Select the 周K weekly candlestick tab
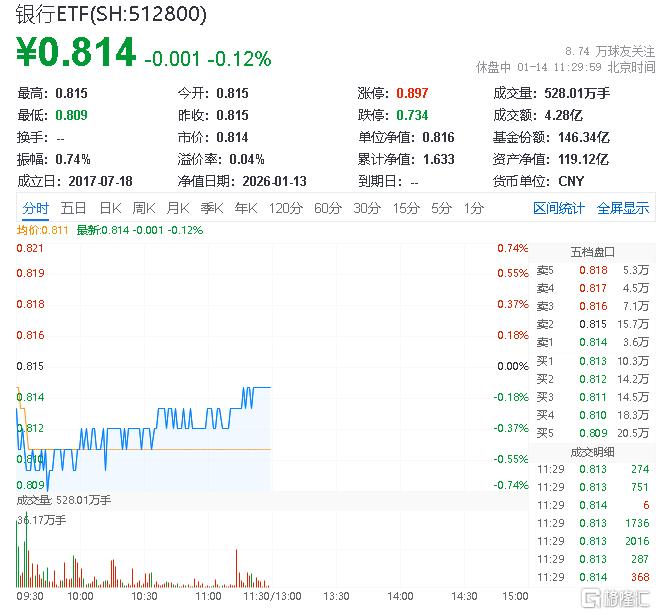656x615 pixels. (144, 208)
